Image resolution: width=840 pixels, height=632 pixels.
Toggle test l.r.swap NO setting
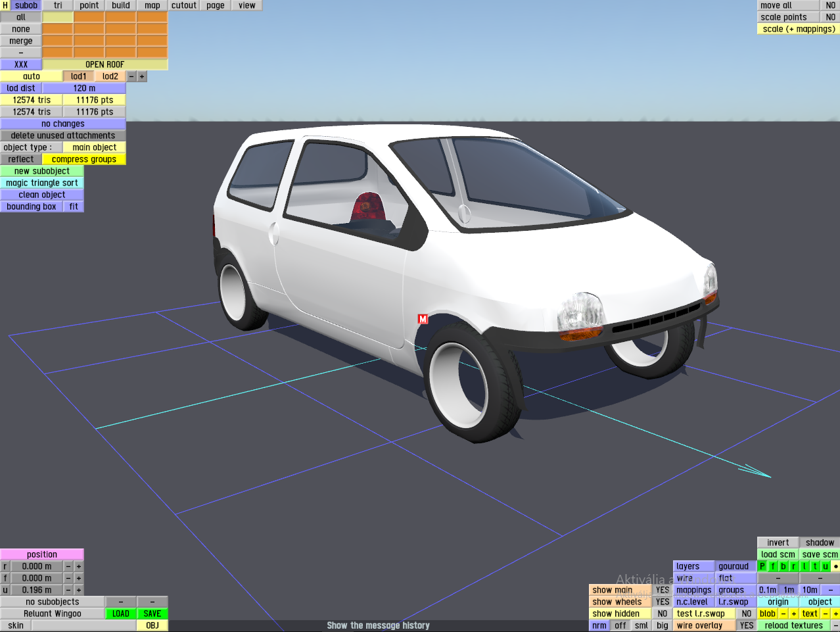tap(747, 614)
